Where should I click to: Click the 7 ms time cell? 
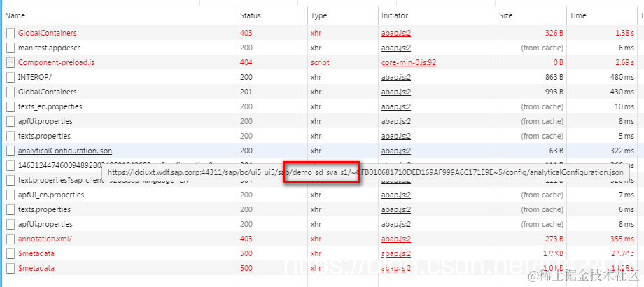point(626,195)
